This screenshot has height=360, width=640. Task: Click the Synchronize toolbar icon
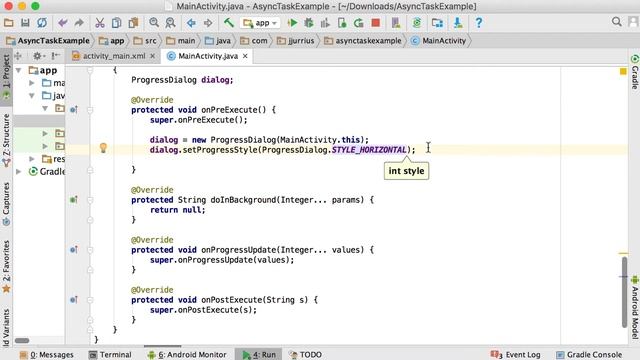[x=42, y=23]
